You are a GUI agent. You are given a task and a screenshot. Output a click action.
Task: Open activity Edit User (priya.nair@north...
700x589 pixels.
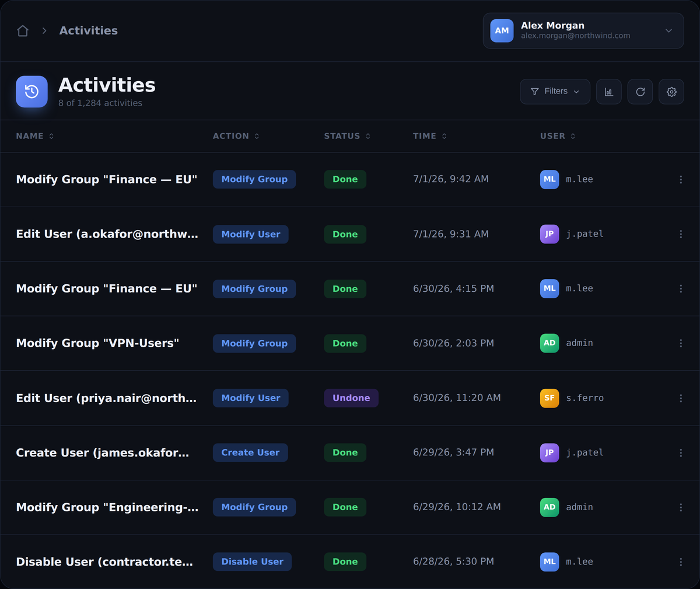point(106,398)
